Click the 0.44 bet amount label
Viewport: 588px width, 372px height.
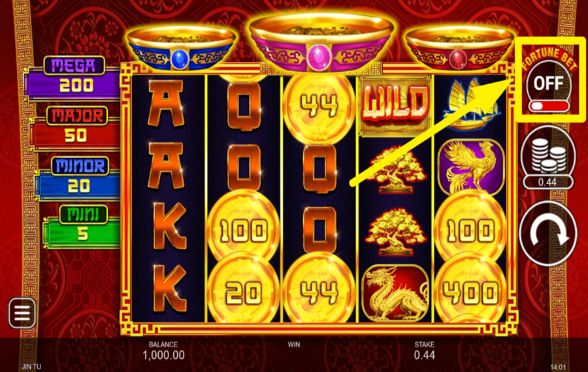(x=547, y=183)
